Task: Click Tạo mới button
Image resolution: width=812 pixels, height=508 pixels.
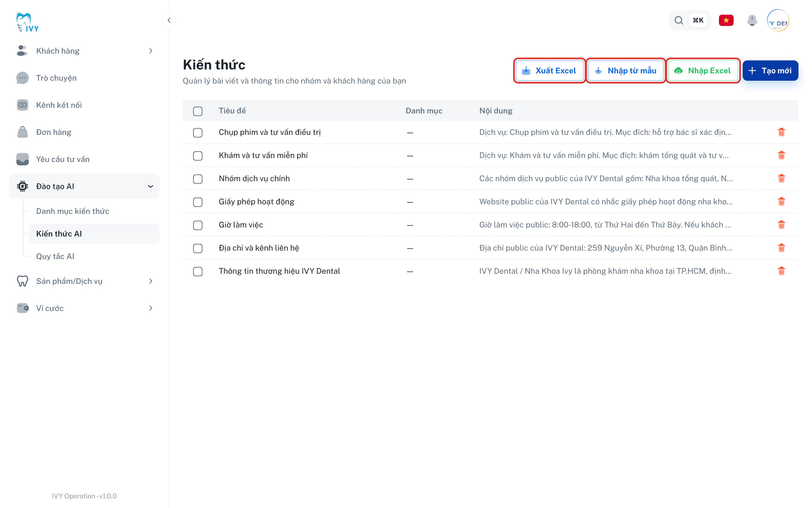Action: tap(770, 71)
